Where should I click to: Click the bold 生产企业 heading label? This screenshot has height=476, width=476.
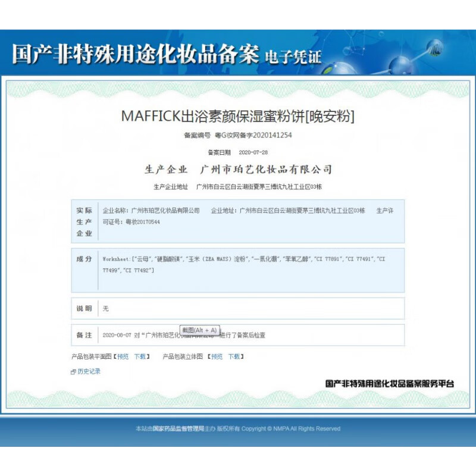166,170
